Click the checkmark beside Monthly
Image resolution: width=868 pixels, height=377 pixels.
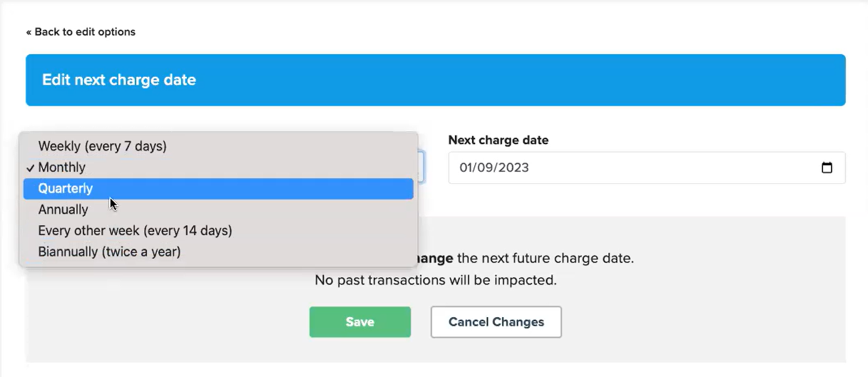click(30, 167)
